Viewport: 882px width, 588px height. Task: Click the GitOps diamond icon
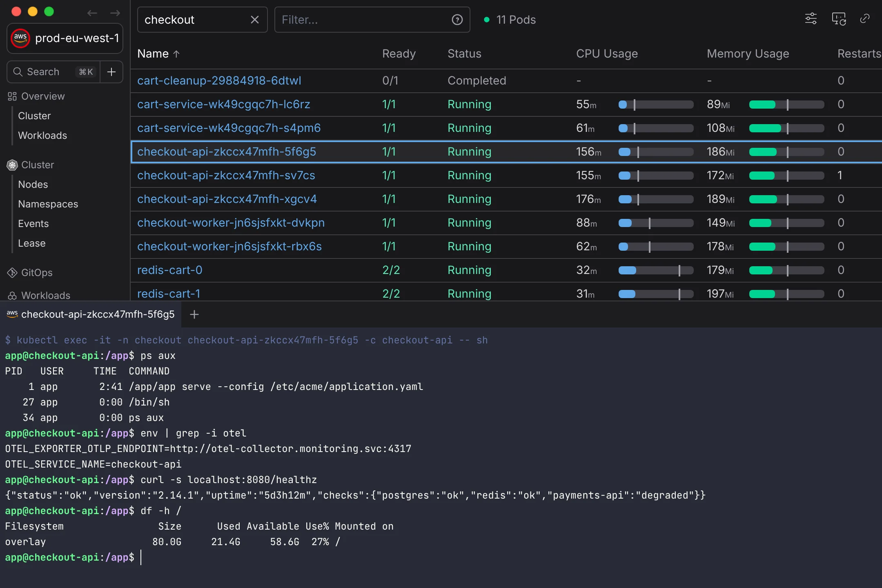pyautogui.click(x=12, y=273)
